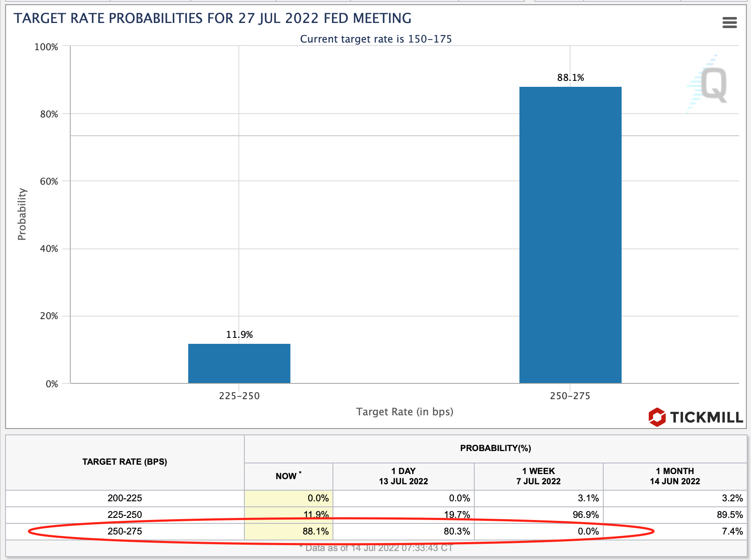Click the 'TARGET RATE (BPS)' table header
This screenshot has height=560, width=751.
click(125, 462)
